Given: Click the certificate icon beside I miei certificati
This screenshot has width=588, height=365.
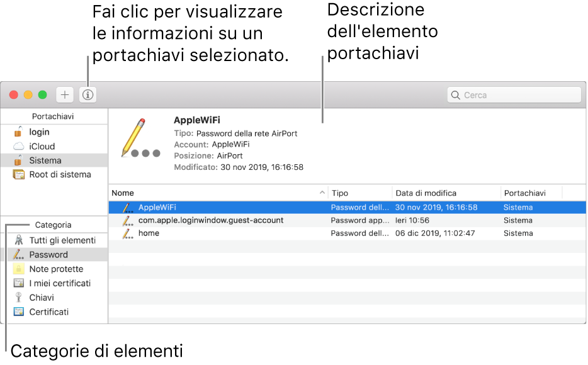Looking at the screenshot, I should pyautogui.click(x=18, y=283).
